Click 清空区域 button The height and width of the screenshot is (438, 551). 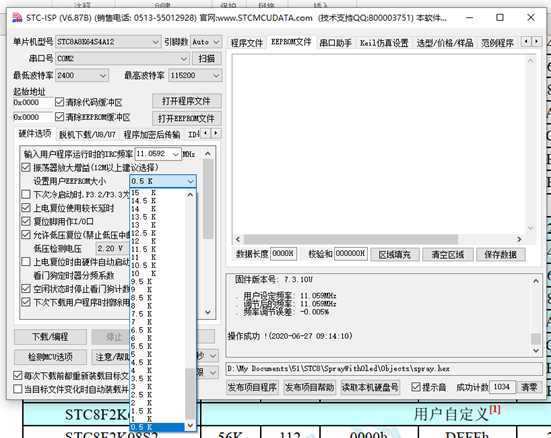coord(448,255)
